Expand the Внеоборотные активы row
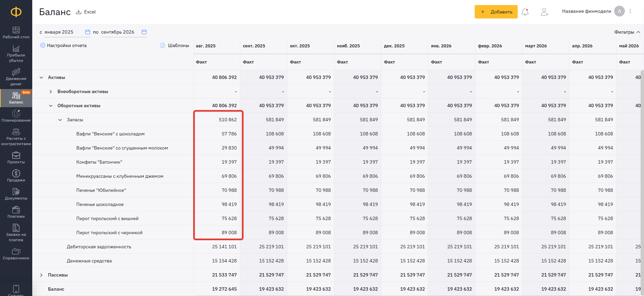Screen dimensions: 644x296 tap(51, 92)
